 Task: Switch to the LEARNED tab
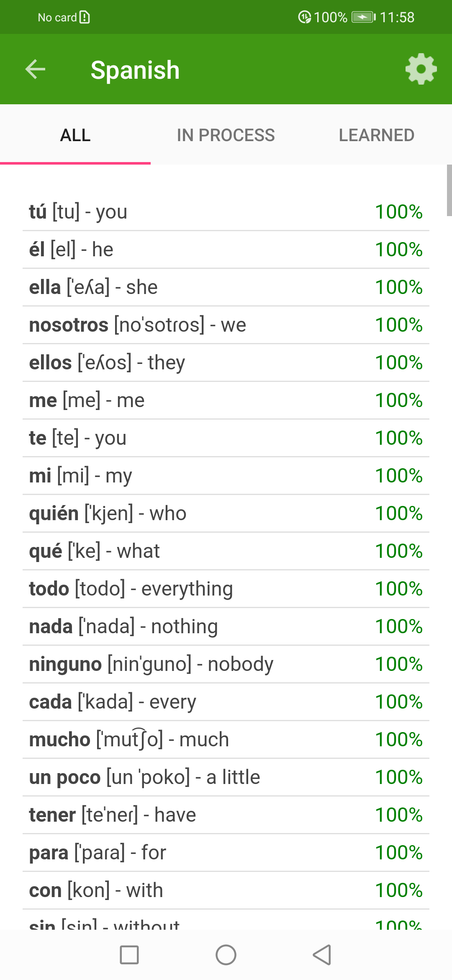[x=377, y=135]
